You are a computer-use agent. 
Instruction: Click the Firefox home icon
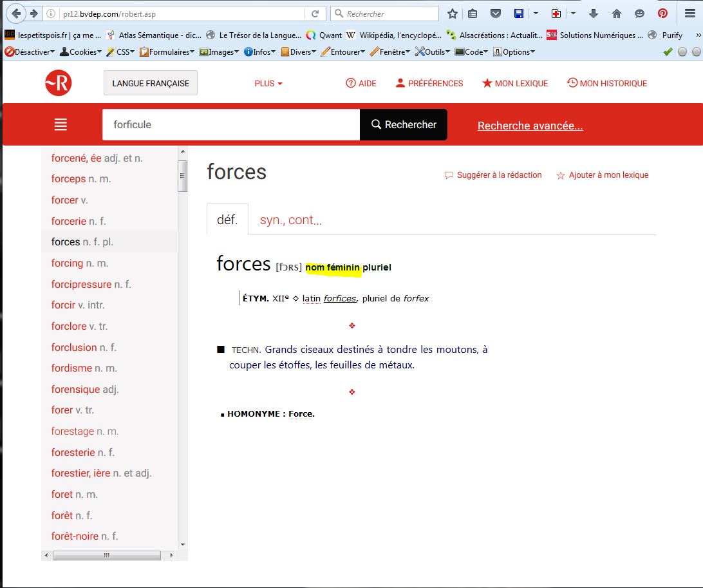pos(617,14)
